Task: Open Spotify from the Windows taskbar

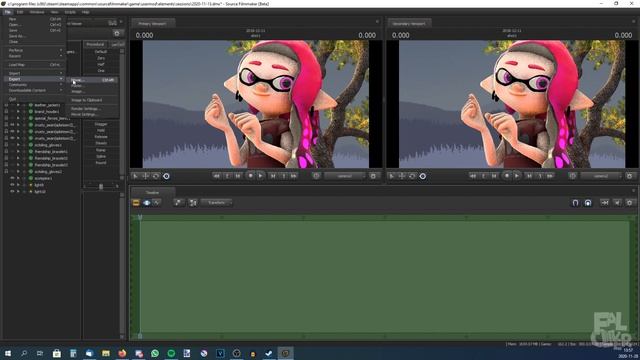Action: pos(171,353)
